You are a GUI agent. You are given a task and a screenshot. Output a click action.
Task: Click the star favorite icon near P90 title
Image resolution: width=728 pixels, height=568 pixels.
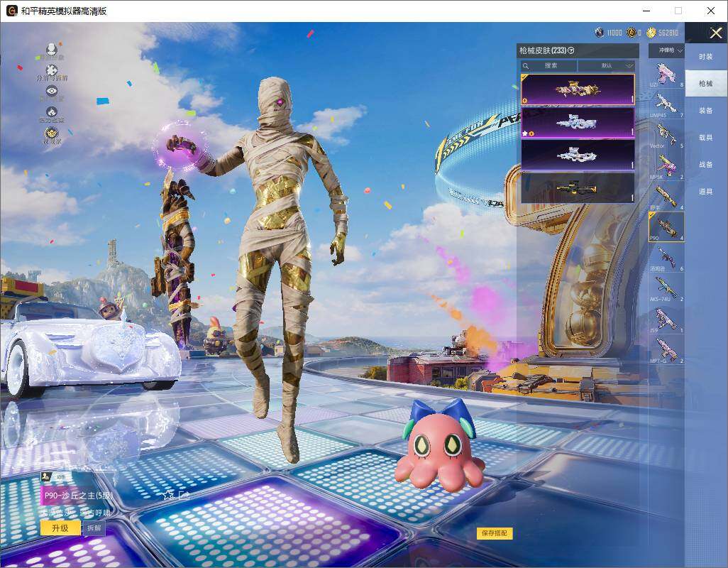click(x=168, y=495)
